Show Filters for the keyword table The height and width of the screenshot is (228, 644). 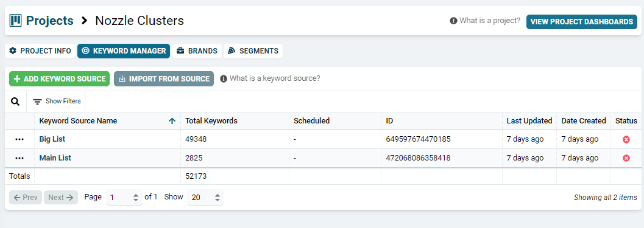pyautogui.click(x=56, y=102)
